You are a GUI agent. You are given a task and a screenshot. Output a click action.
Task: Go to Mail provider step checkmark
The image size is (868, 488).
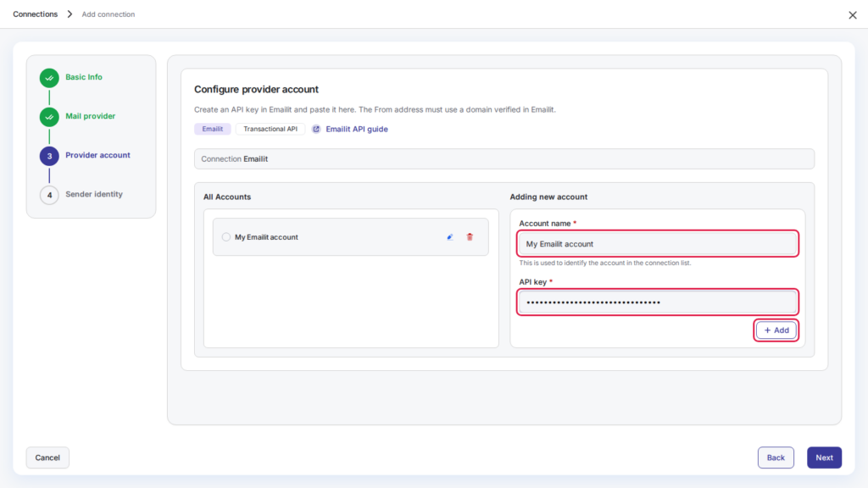click(49, 117)
